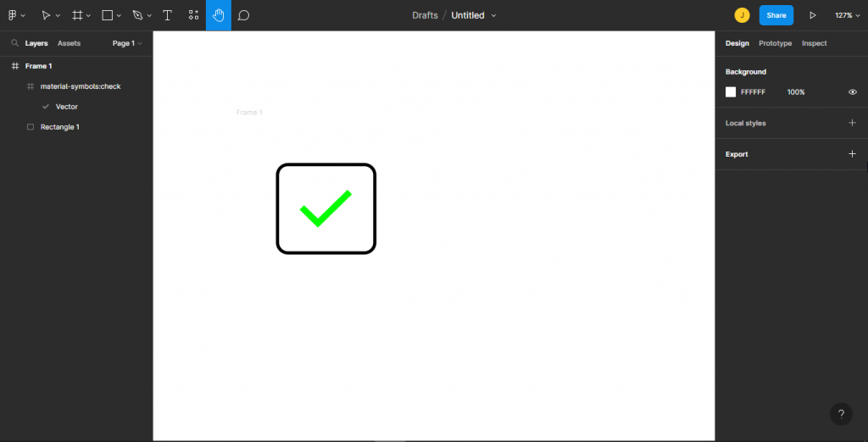Click the white background color swatch
This screenshot has height=442, width=868.
tap(731, 92)
